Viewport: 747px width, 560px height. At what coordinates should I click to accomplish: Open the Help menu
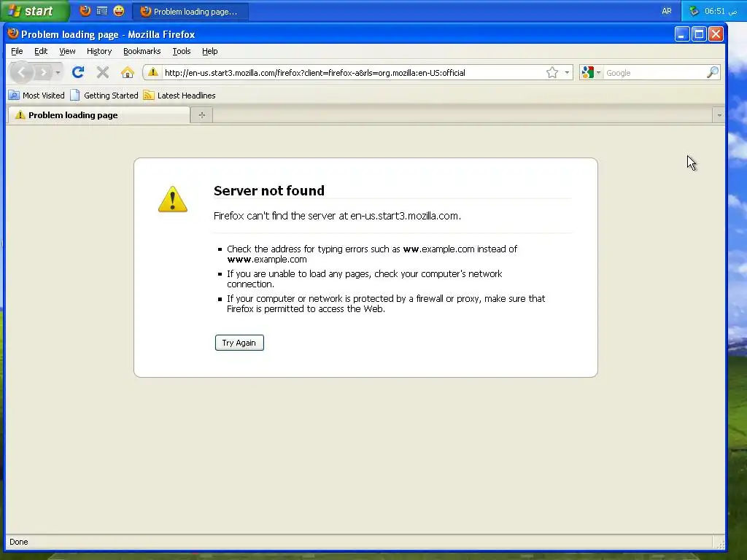tap(209, 51)
